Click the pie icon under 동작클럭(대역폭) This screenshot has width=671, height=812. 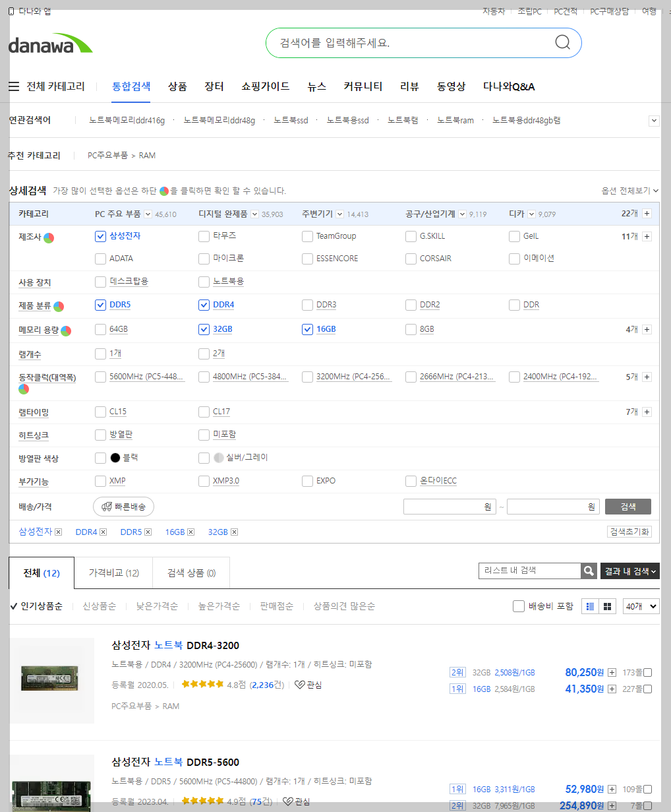pyautogui.click(x=24, y=389)
